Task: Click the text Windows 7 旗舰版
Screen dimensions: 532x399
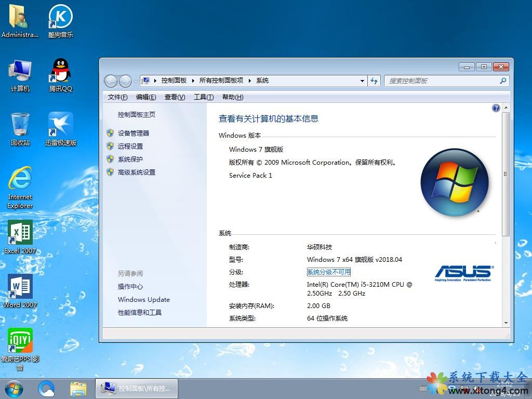Action: tap(256, 149)
